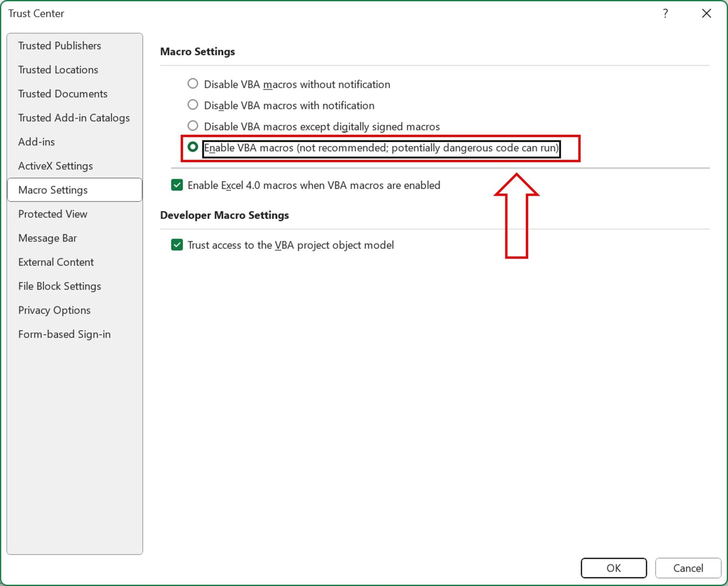Open File Block Settings page

[x=59, y=286]
